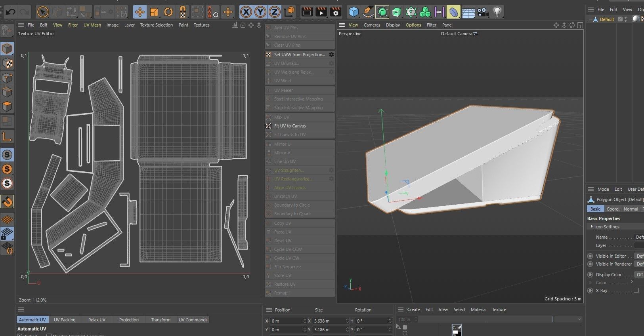Activate the Move tool

[x=140, y=12]
